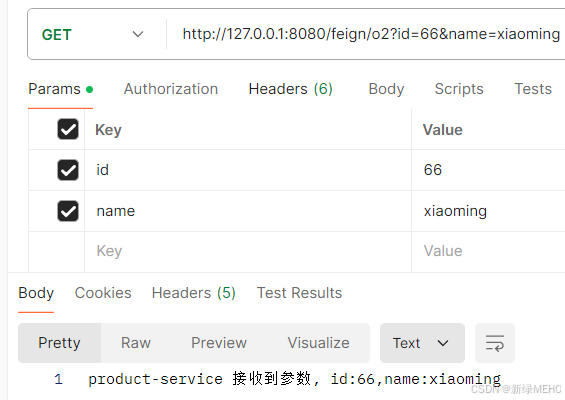Image resolution: width=565 pixels, height=400 pixels.
Task: Click the empty Key placeholder cell
Action: [x=248, y=251]
